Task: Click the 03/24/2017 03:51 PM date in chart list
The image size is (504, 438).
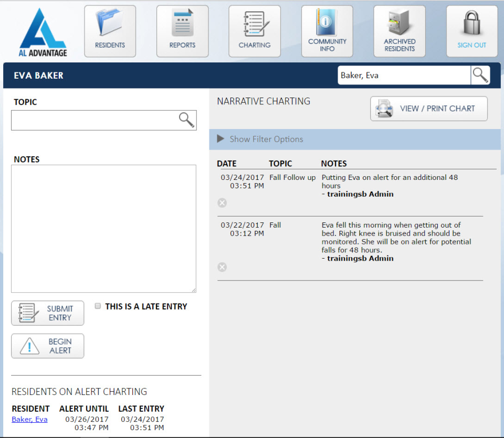Action: (243, 181)
